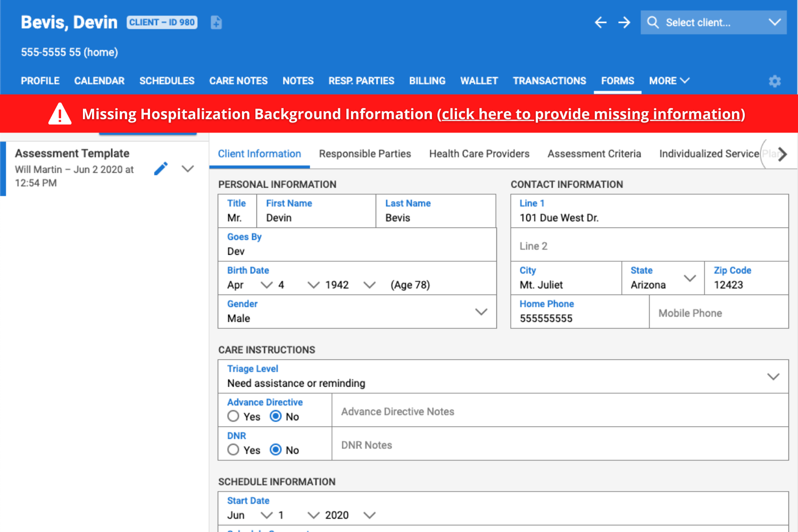Open the State dropdown showing Arizona
The image size is (798, 532).
point(690,278)
